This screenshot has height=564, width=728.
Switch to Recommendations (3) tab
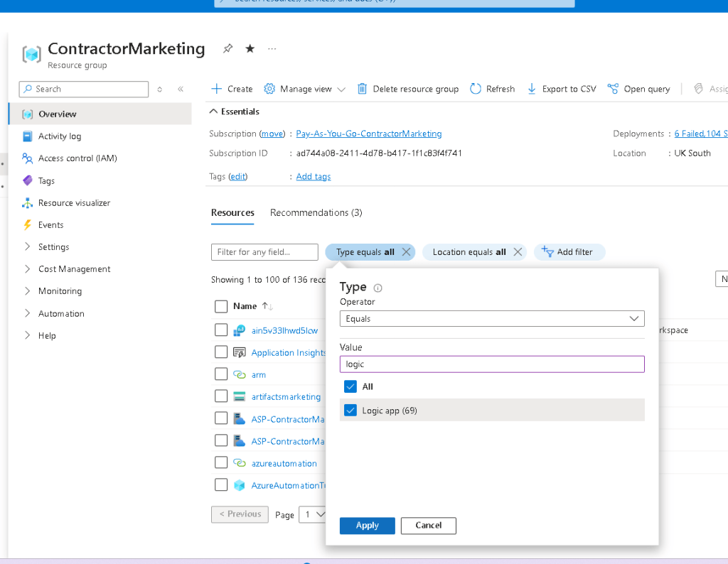316,213
